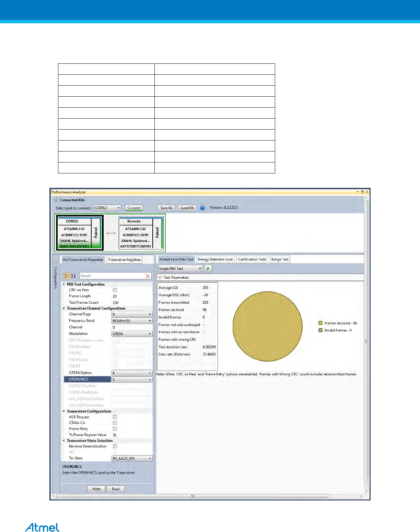Select the Remote paired kit card
Image resolution: width=420 pixels, height=532 pixels.
[x=141, y=233]
